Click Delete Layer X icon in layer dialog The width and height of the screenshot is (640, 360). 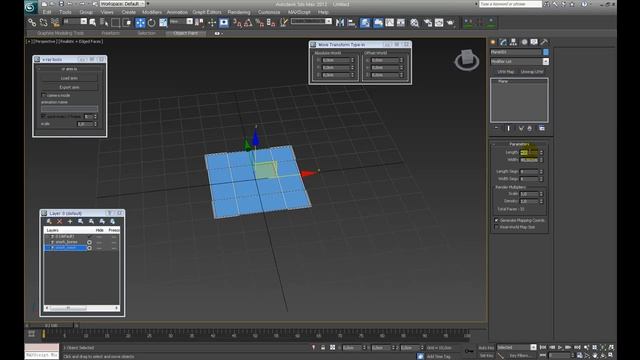click(60, 221)
